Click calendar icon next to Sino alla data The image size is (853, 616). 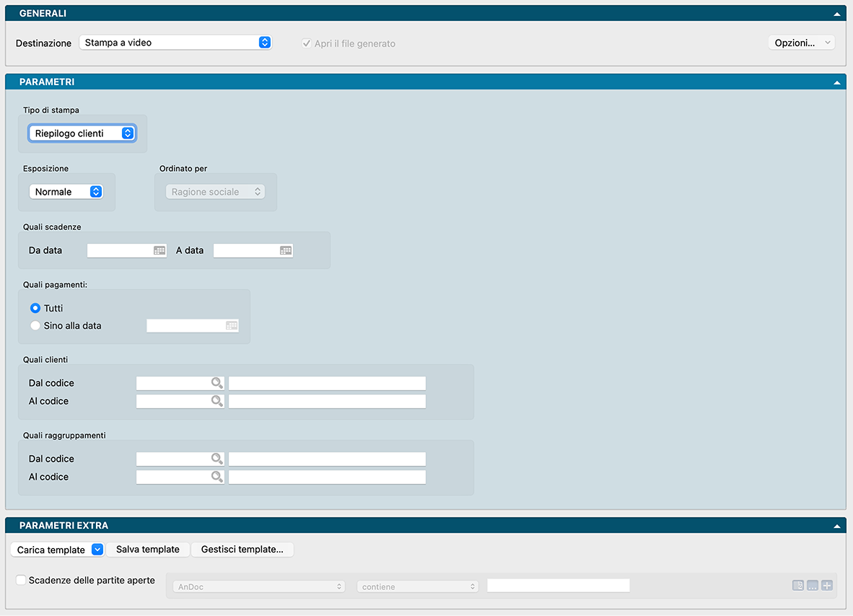click(x=232, y=326)
